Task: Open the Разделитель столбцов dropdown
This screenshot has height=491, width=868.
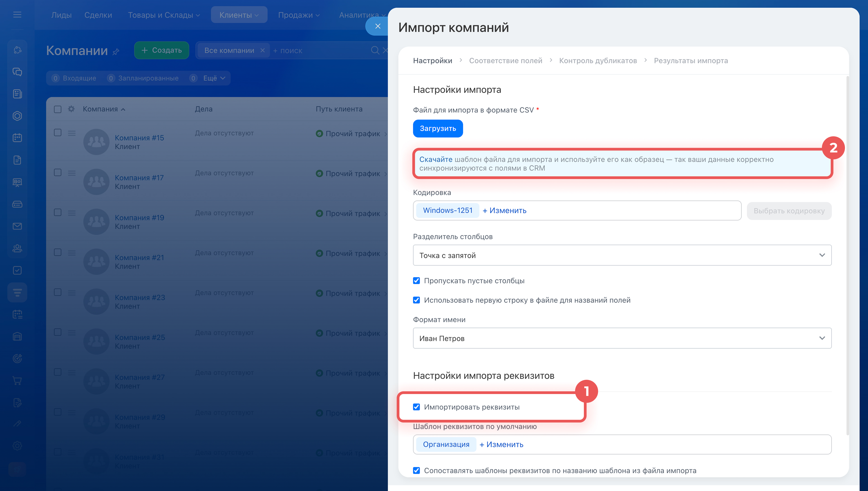Action: coord(622,255)
